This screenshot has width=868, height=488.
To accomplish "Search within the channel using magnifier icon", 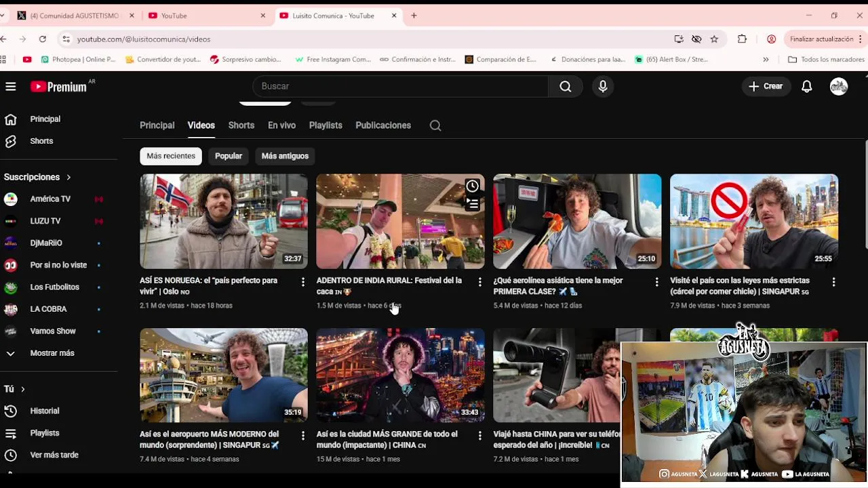I will pyautogui.click(x=435, y=125).
